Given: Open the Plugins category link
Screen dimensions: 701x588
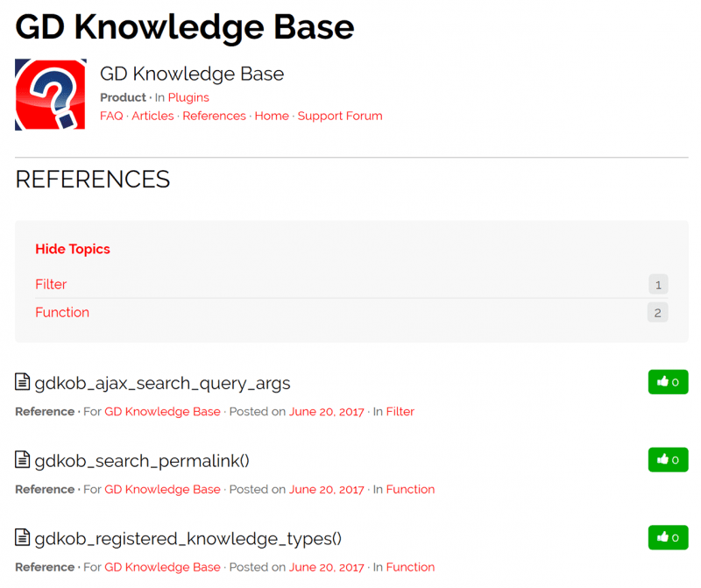Looking at the screenshot, I should click(188, 97).
